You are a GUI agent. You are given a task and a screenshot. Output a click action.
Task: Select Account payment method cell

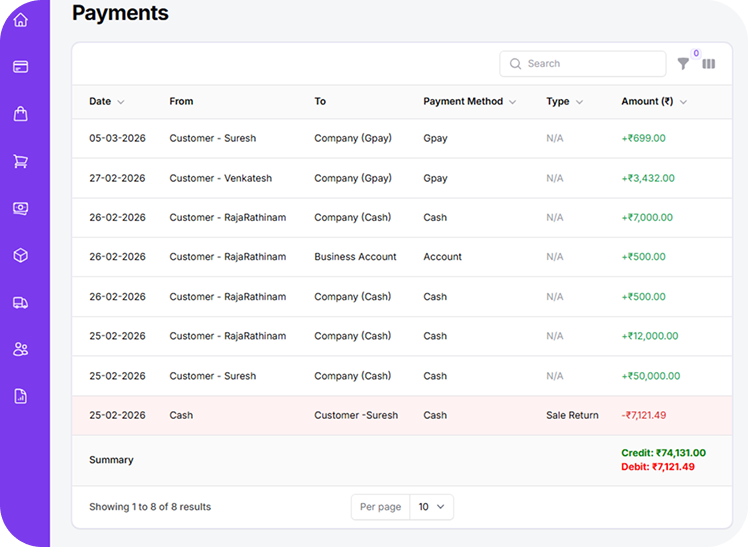tap(443, 257)
